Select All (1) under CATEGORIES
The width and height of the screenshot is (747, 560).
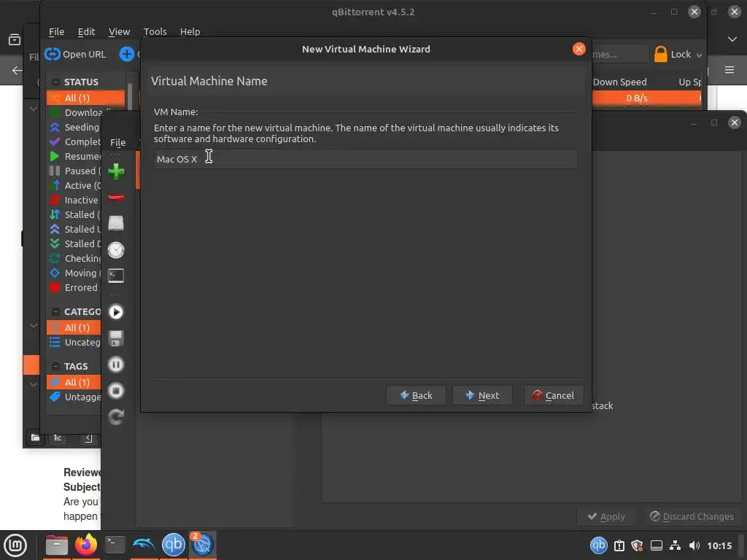click(74, 327)
